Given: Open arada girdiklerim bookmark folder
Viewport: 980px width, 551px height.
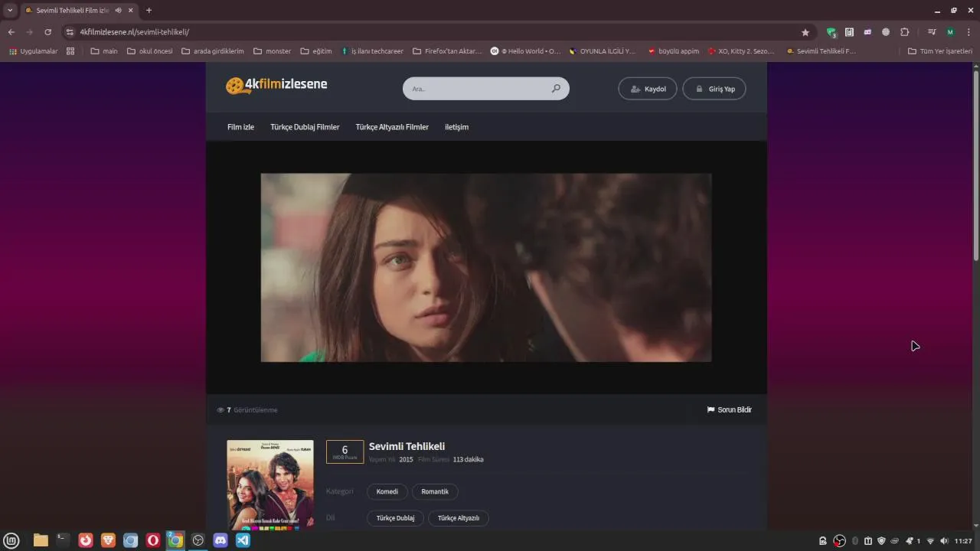Looking at the screenshot, I should pyautogui.click(x=213, y=51).
